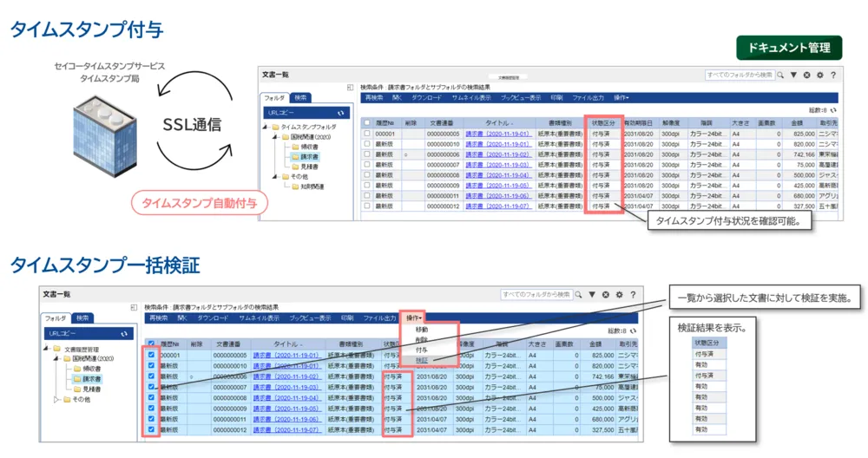The height and width of the screenshot is (458, 868).
Task: Click the clear (X circle) icon in lower document list
Action: click(606, 295)
